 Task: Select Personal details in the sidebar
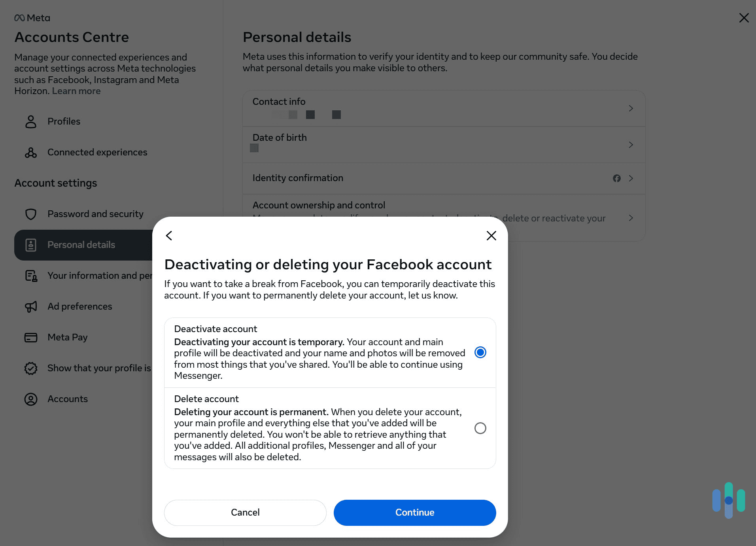(81, 245)
